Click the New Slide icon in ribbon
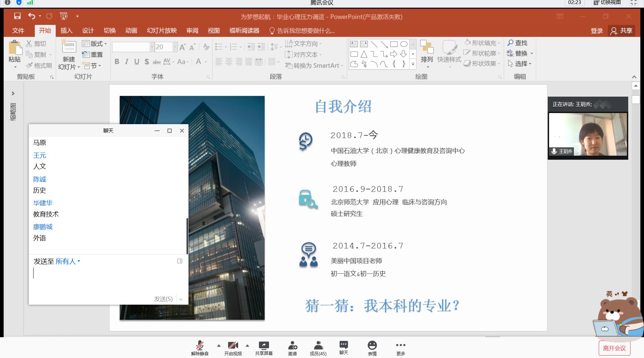Screen dimensions: 644x358 pyautogui.click(x=69, y=47)
